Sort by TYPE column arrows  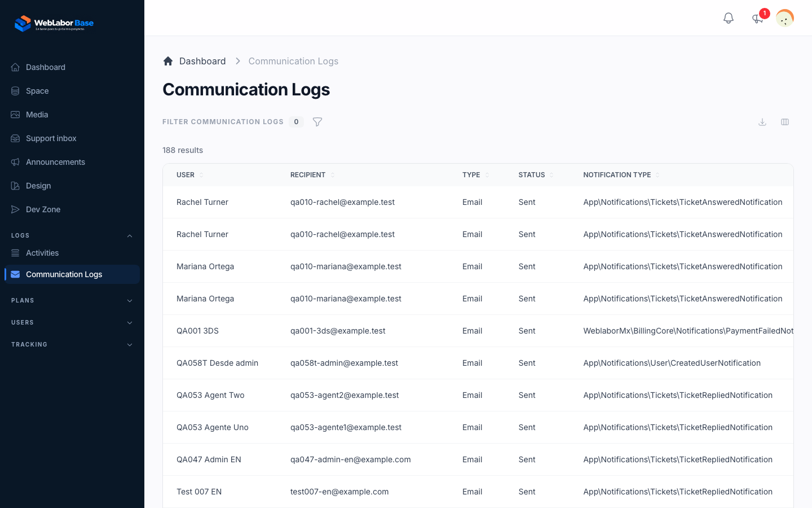click(487, 175)
